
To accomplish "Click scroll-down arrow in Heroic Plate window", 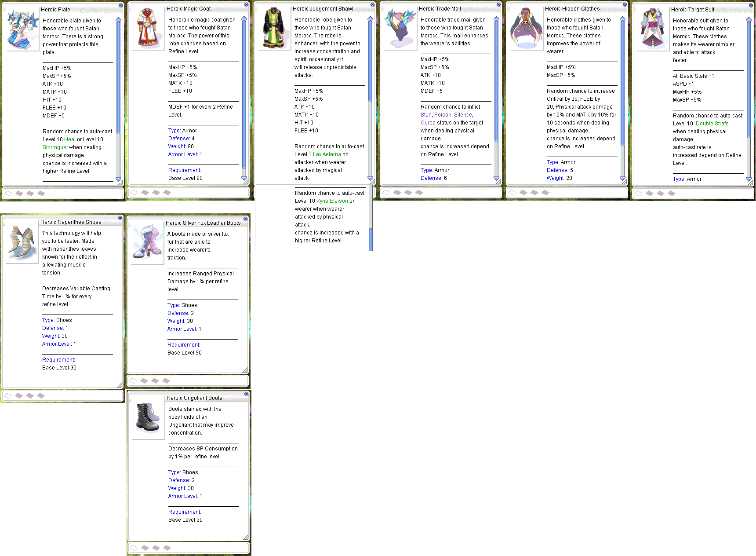I will click(118, 179).
